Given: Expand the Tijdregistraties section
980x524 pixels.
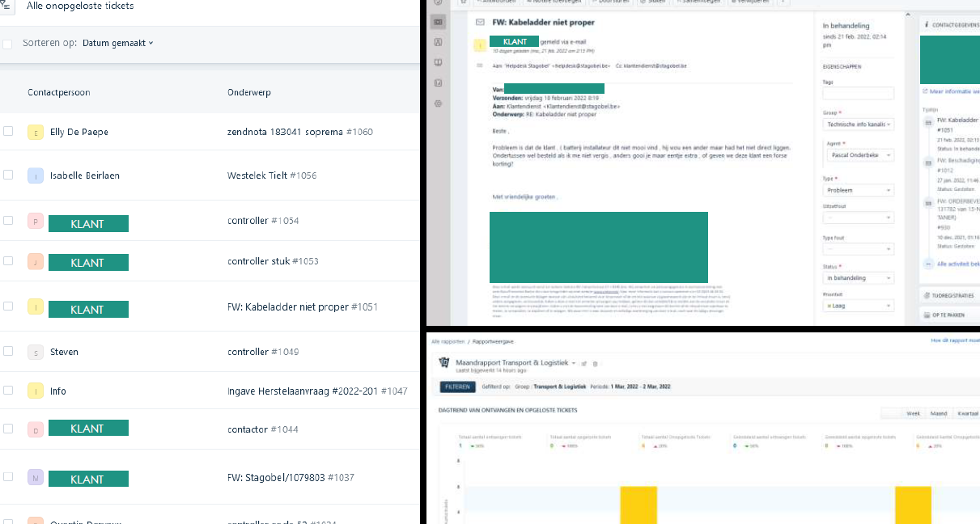Looking at the screenshot, I should tap(951, 296).
